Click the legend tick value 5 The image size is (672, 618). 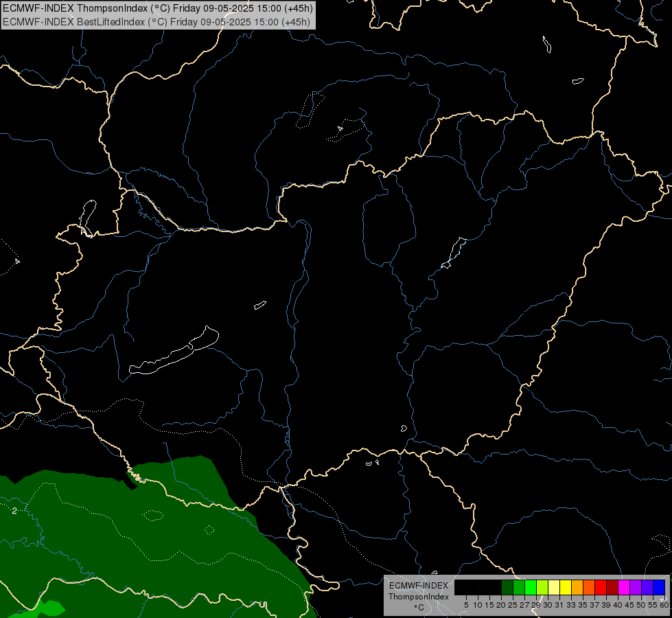(466, 605)
